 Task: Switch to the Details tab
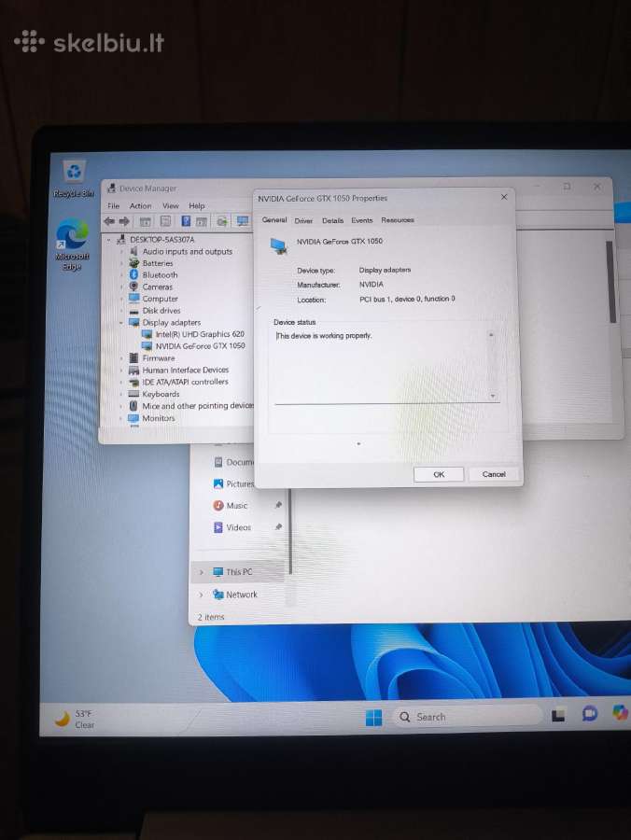point(332,220)
